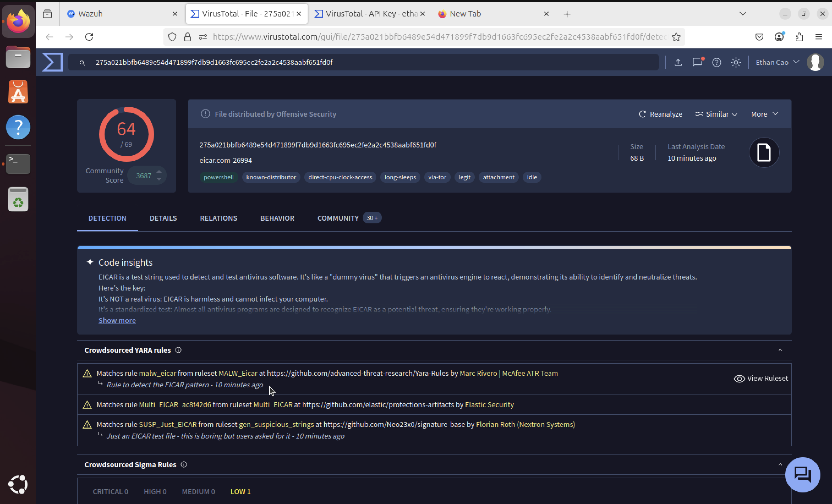Click the upload file icon

click(678, 62)
